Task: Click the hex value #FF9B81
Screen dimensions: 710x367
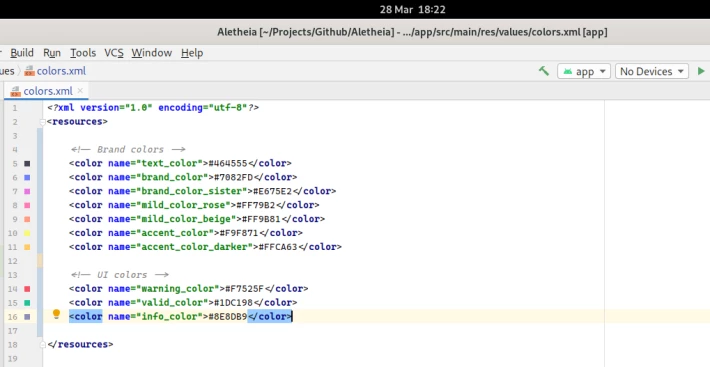Action: pyautogui.click(x=261, y=219)
